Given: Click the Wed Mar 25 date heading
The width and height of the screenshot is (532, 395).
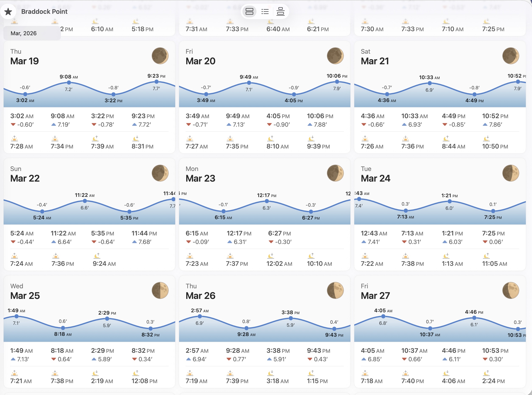Looking at the screenshot, I should [25, 296].
